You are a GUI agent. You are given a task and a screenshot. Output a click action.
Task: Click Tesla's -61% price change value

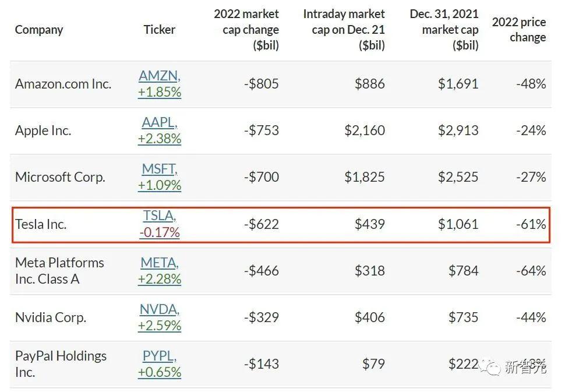point(531,224)
